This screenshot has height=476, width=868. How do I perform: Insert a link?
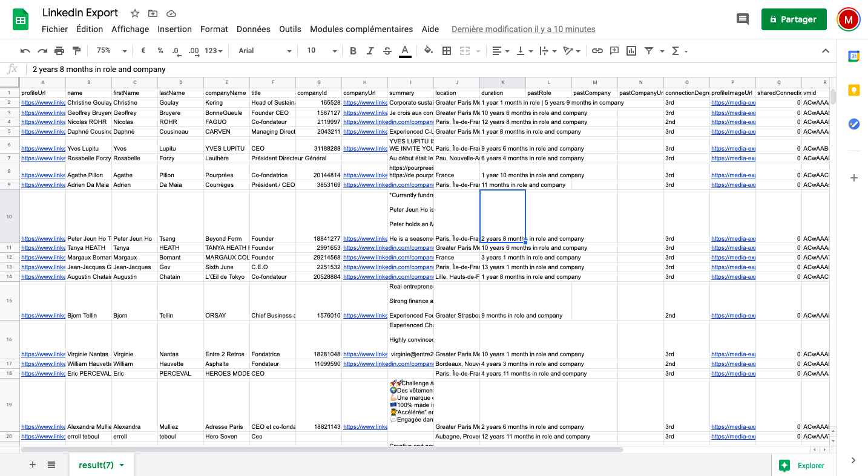pyautogui.click(x=597, y=51)
